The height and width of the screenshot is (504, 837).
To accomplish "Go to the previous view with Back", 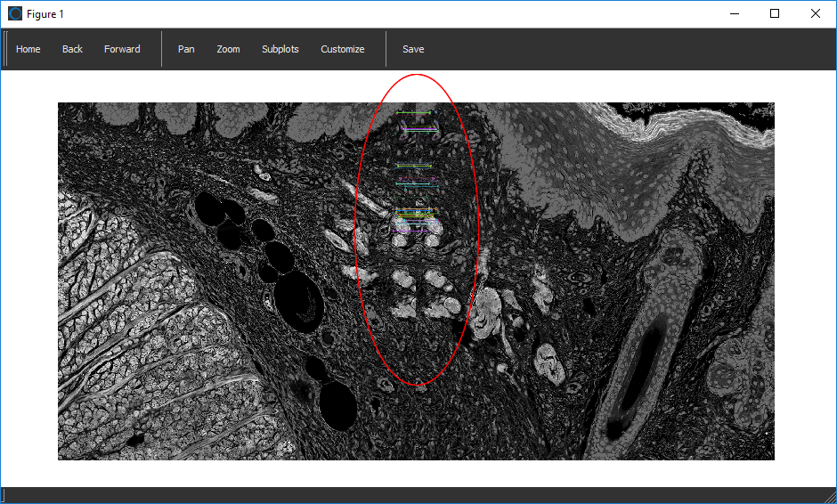I will tap(72, 49).
